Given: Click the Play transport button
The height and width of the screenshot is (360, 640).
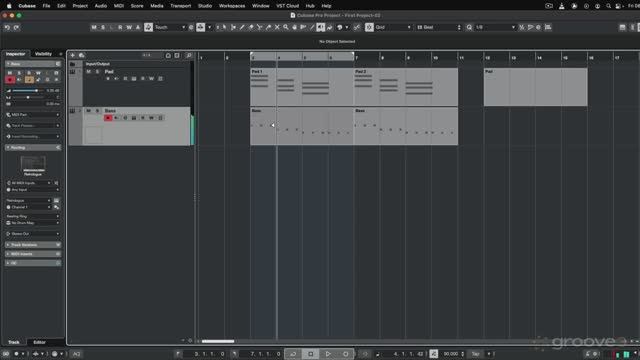Looking at the screenshot, I should click(328, 354).
